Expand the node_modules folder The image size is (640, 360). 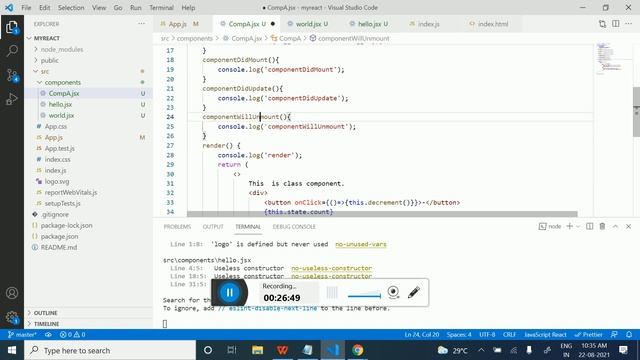(x=62, y=49)
